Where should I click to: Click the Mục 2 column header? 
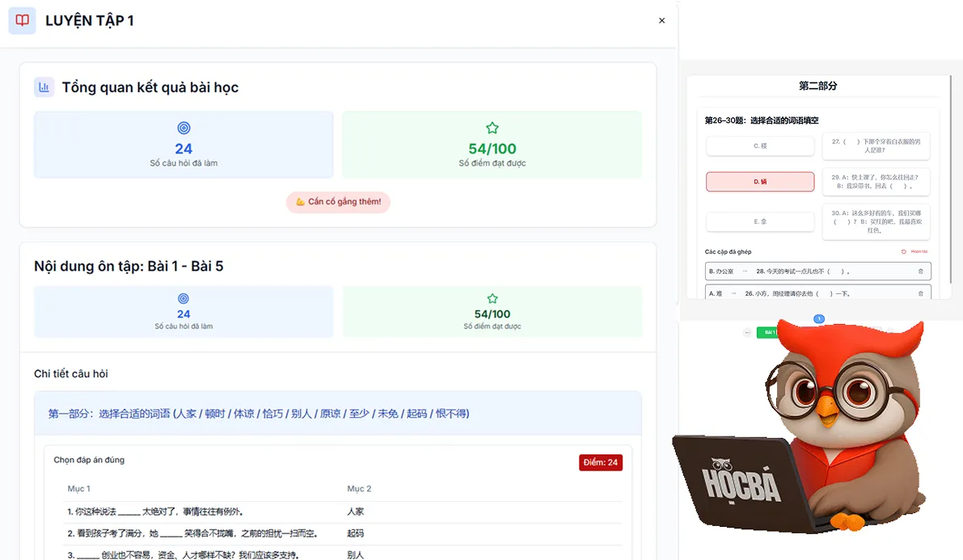click(x=359, y=489)
